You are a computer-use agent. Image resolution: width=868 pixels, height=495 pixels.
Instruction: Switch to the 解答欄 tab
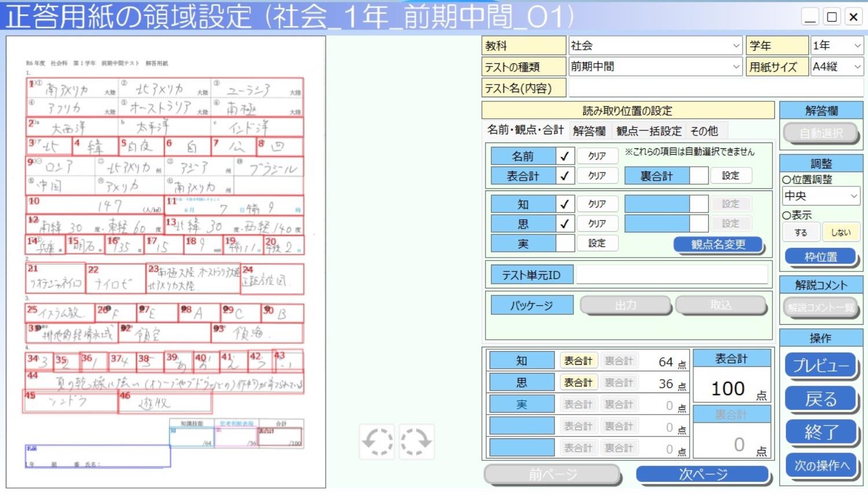coord(590,131)
